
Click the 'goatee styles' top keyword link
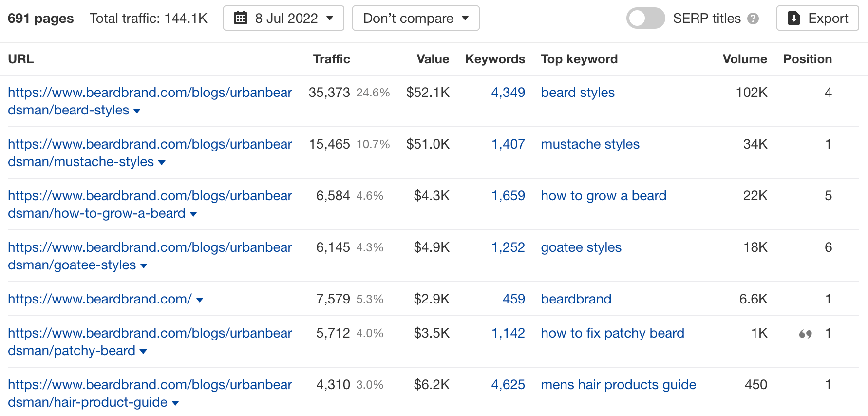[581, 247]
